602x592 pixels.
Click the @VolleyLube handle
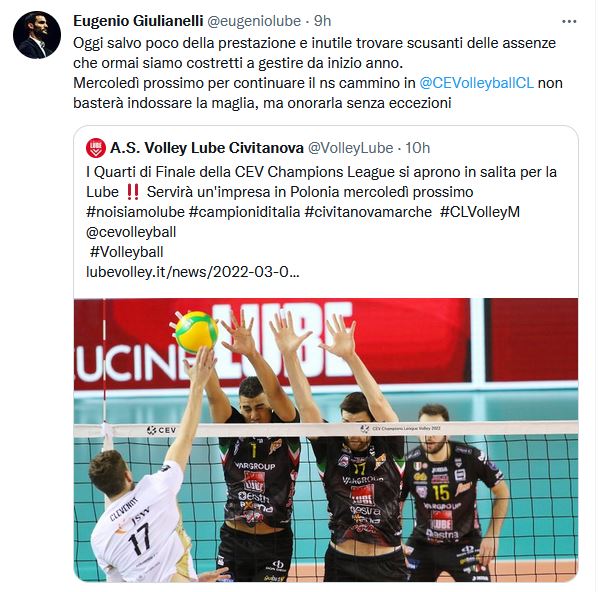pyautogui.click(x=351, y=148)
